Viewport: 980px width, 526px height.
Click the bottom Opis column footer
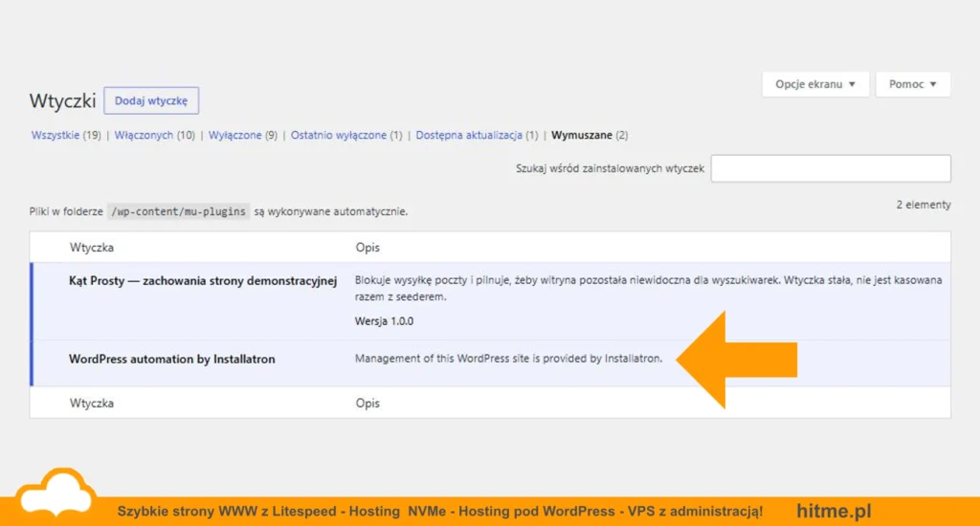(367, 403)
